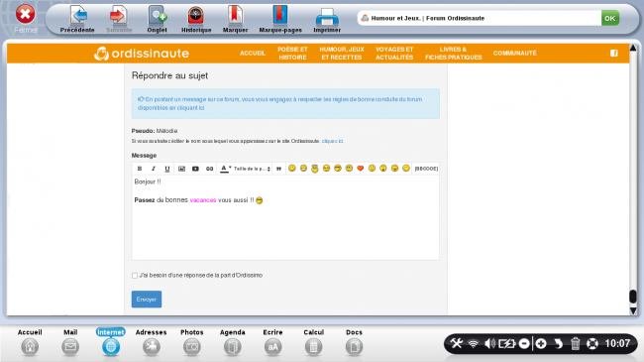Click the page scroll-up arrow

(633, 49)
